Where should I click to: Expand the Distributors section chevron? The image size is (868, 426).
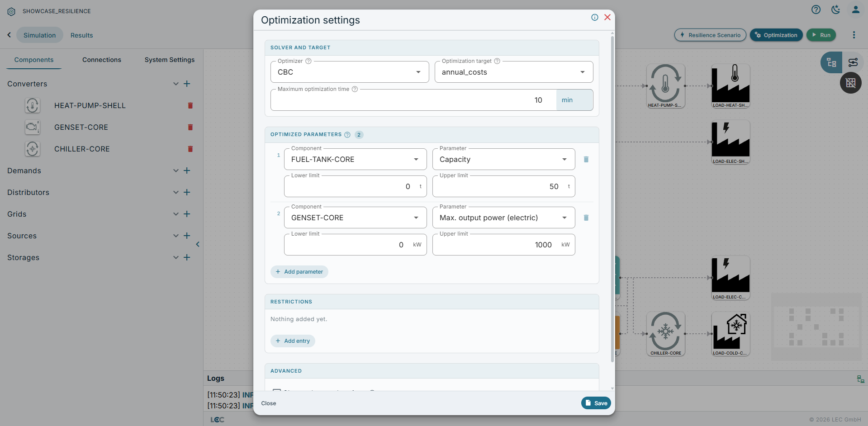176,192
